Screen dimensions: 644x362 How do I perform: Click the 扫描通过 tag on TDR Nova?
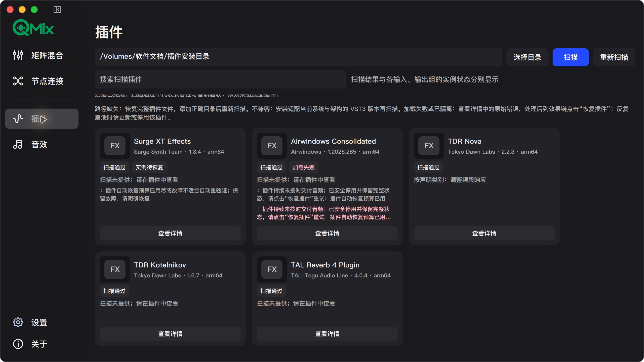428,167
